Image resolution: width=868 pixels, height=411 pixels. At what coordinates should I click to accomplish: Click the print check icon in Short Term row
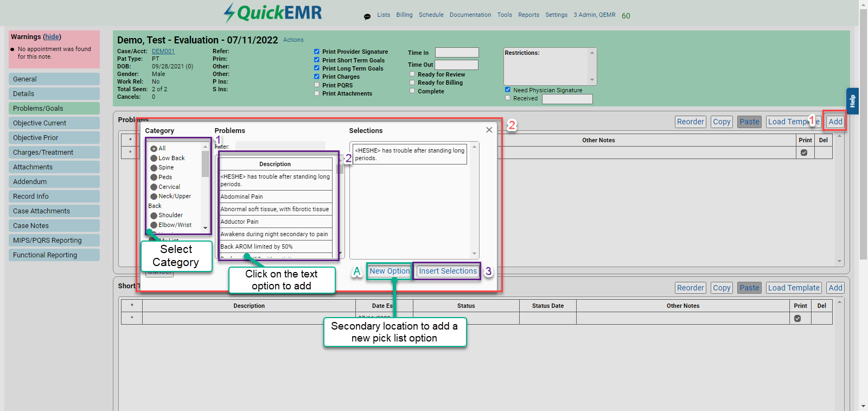click(797, 319)
